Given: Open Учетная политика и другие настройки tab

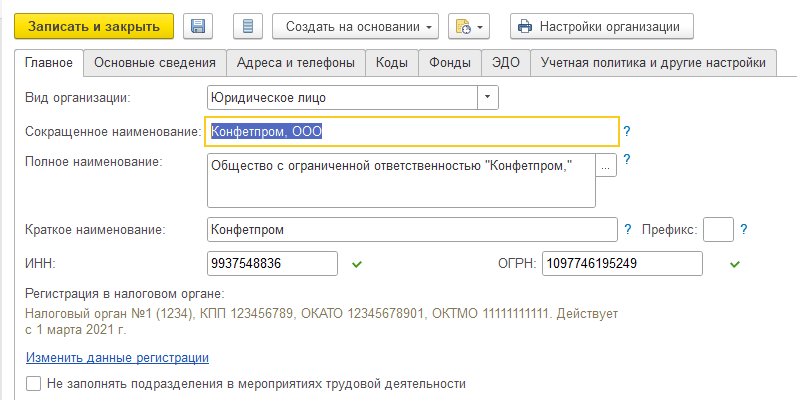Looking at the screenshot, I should [653, 63].
